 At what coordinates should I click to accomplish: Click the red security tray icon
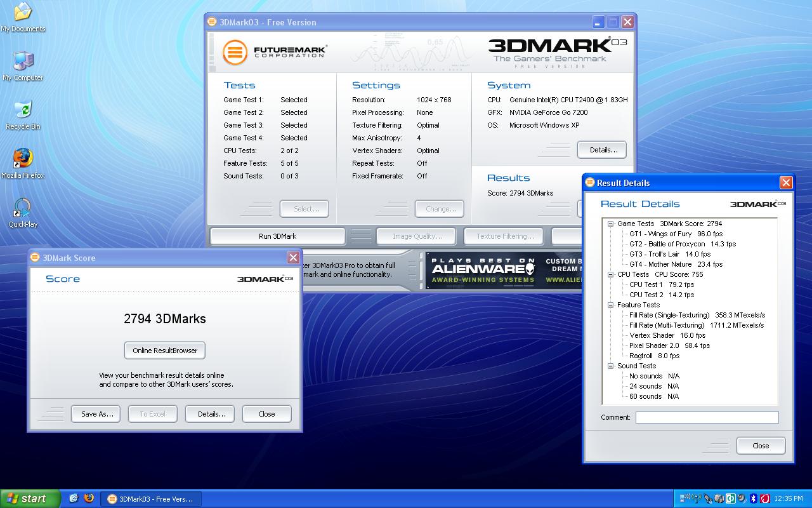click(x=765, y=498)
